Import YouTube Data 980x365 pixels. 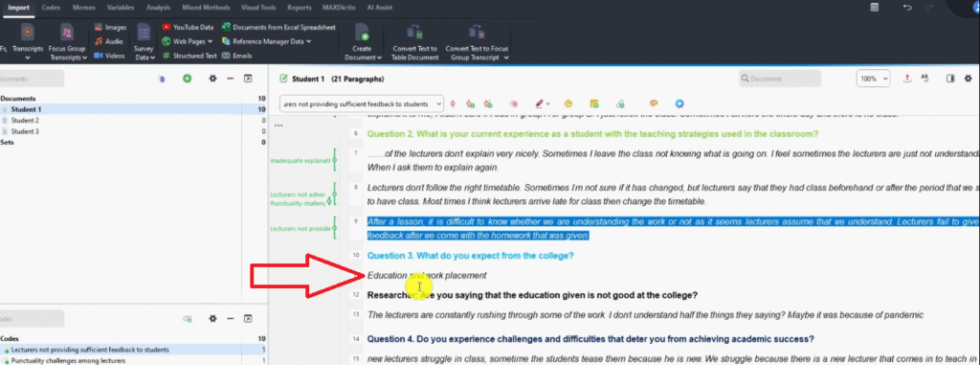(x=188, y=27)
